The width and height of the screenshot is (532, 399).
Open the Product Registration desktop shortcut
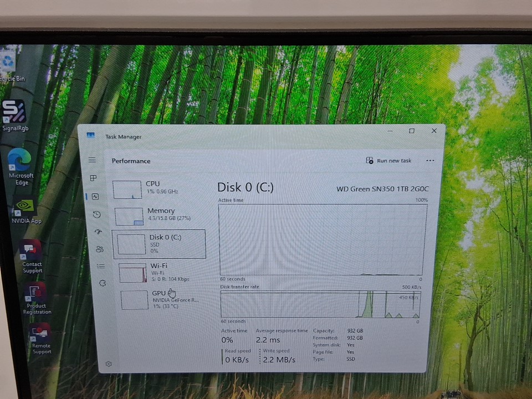tap(37, 298)
